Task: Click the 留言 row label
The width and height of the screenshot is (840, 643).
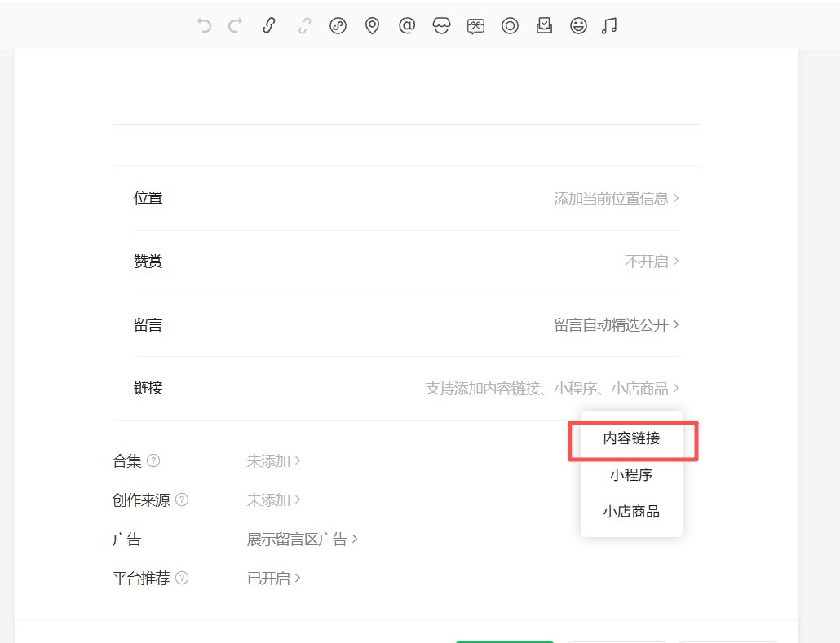Action: [x=148, y=324]
